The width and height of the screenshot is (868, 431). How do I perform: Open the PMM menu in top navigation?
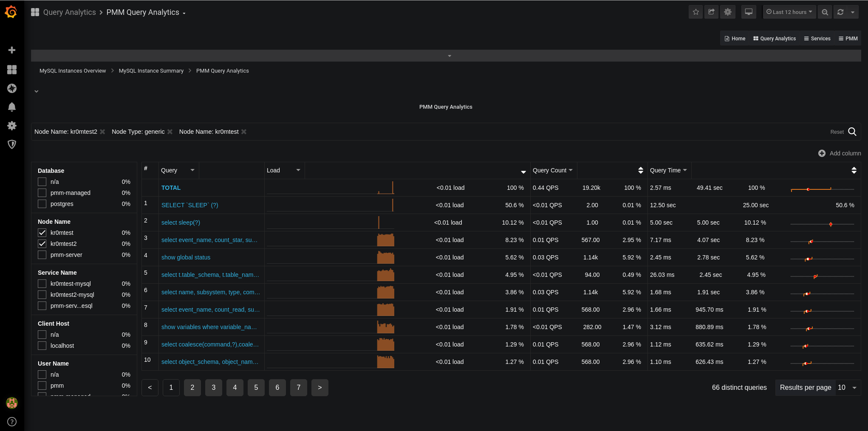click(848, 39)
